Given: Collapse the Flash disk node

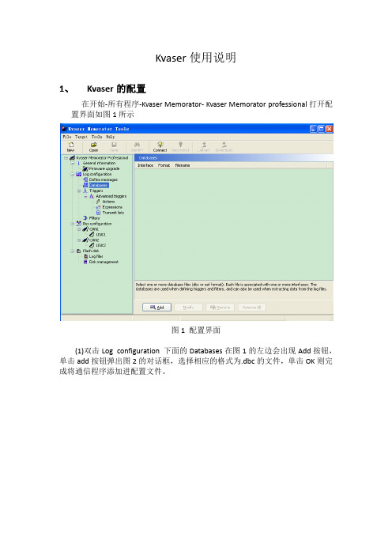Looking at the screenshot, I should (72, 251).
